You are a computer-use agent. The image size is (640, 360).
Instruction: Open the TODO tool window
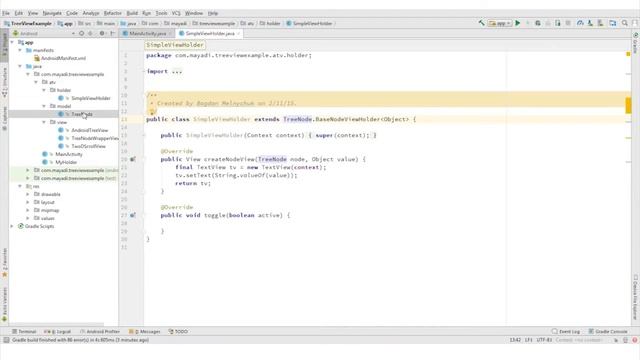tap(178, 331)
